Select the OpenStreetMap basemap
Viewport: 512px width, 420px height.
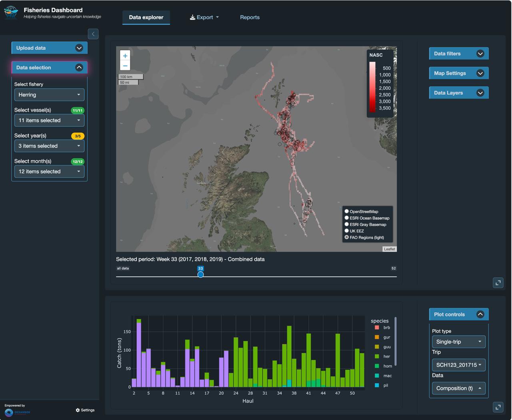click(346, 211)
